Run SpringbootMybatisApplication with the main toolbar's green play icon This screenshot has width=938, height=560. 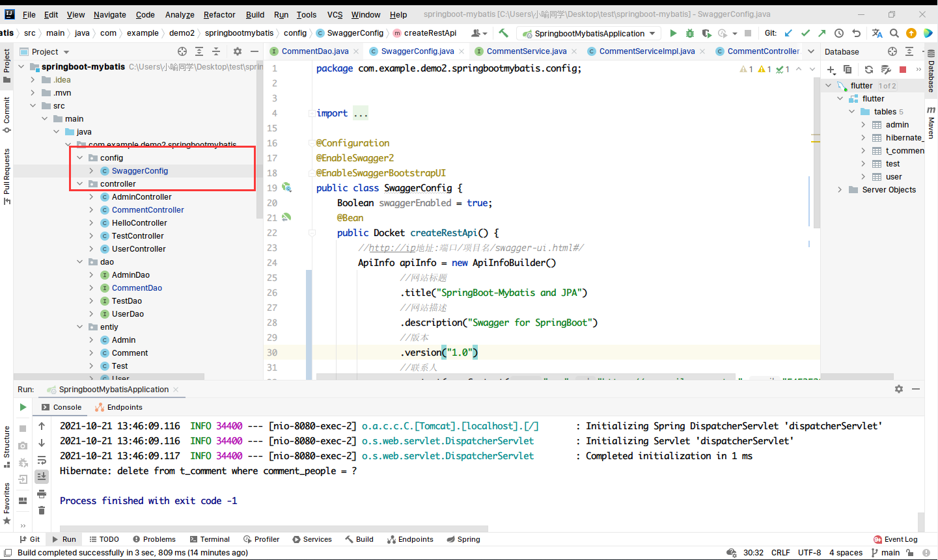click(673, 33)
